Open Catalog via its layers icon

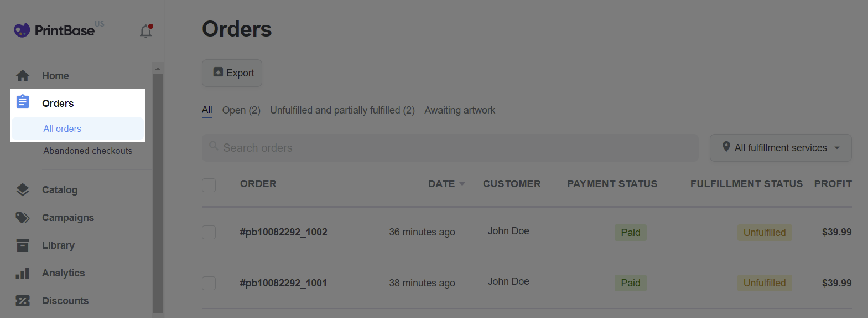tap(23, 189)
